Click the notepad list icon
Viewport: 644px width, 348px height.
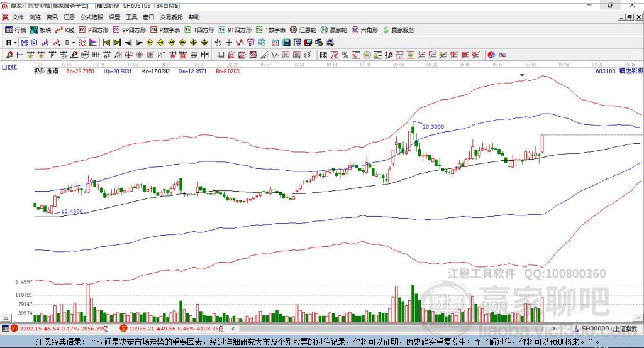click(297, 43)
